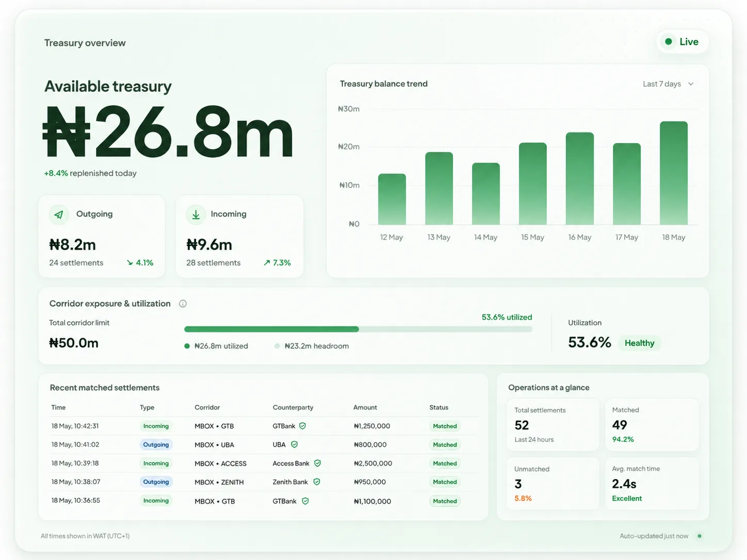The image size is (747, 560).
Task: Click the Outgoing tag in the 10:38:07 row
Action: click(x=156, y=482)
